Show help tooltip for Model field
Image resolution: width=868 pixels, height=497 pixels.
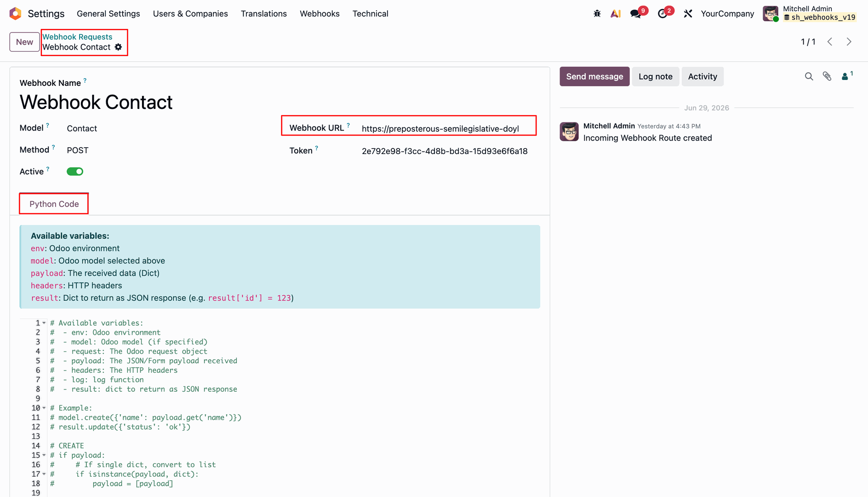tap(47, 126)
